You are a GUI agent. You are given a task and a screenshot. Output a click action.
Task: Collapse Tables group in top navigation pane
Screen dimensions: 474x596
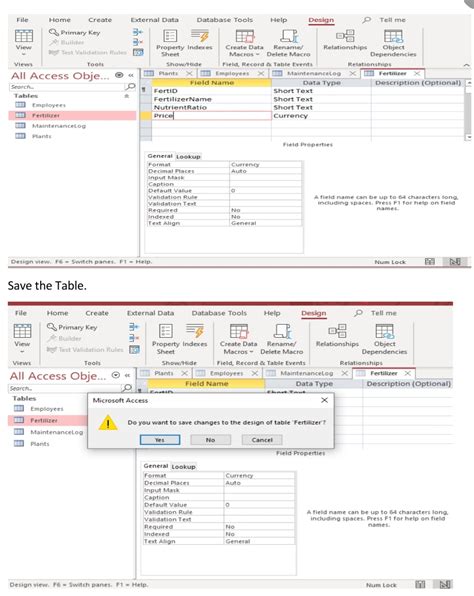tap(127, 96)
